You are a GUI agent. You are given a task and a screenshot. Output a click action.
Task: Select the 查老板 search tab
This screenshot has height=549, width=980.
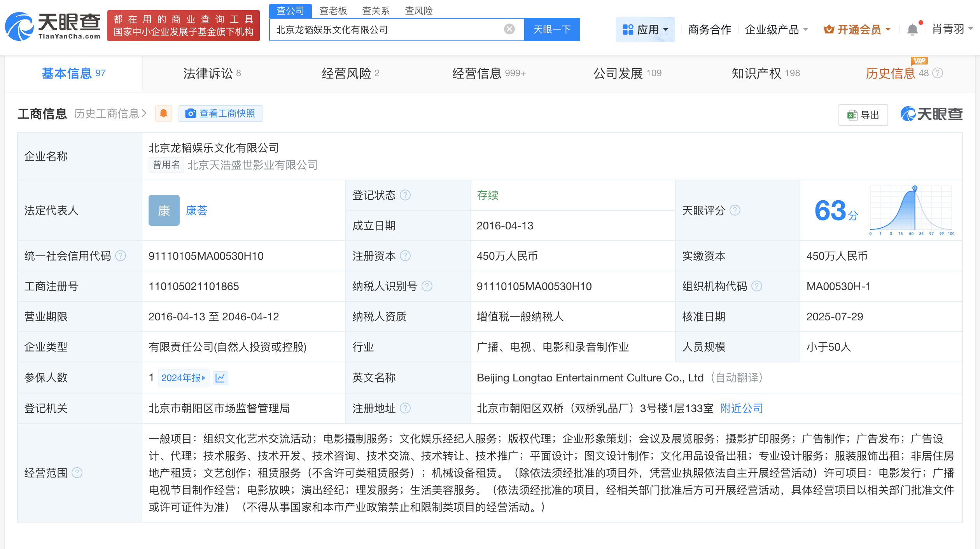tap(332, 10)
